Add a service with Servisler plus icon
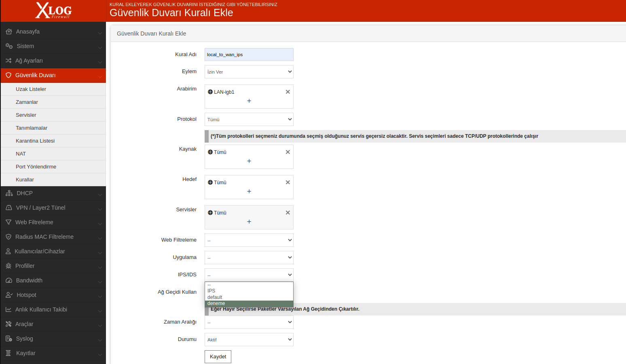 [x=249, y=221]
